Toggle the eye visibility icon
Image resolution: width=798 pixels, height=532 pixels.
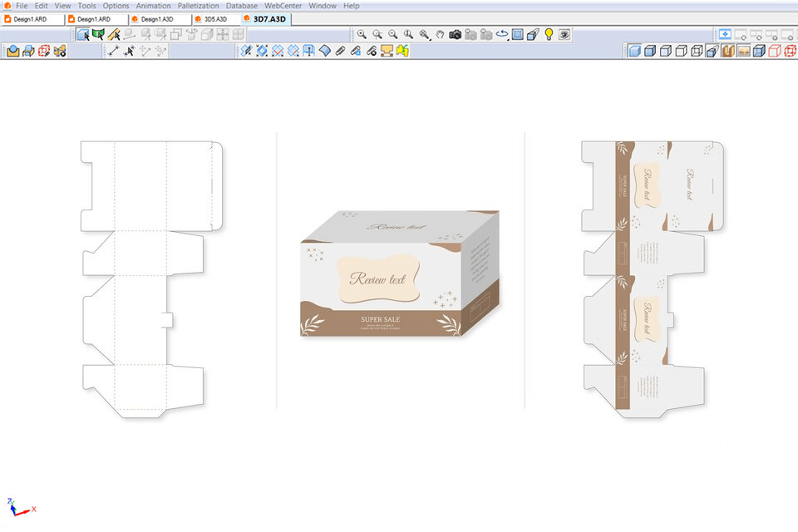564,34
